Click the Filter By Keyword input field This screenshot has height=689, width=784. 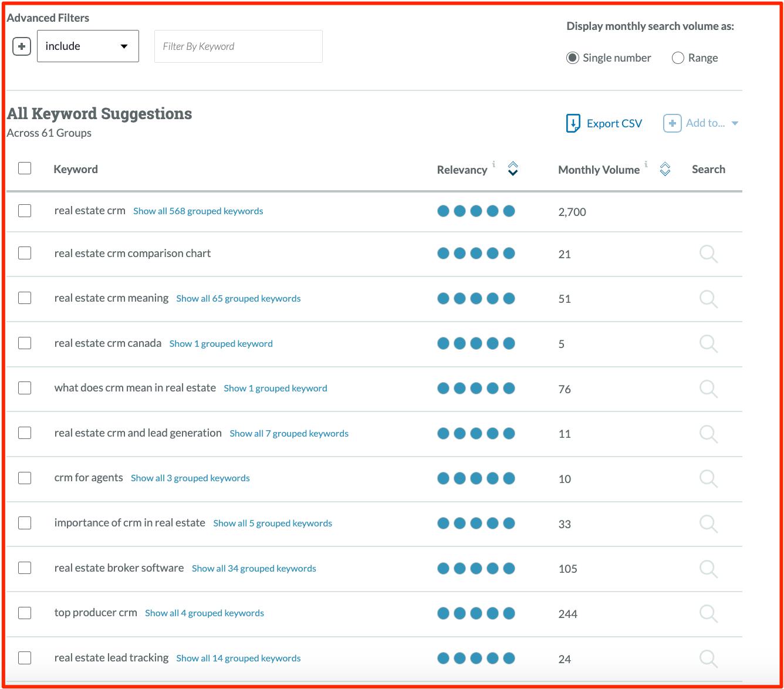238,46
